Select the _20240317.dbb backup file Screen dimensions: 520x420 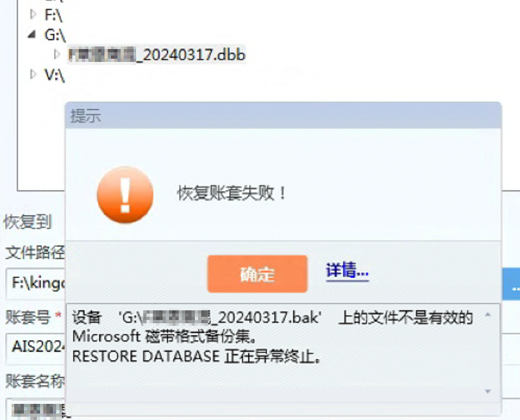157,54
